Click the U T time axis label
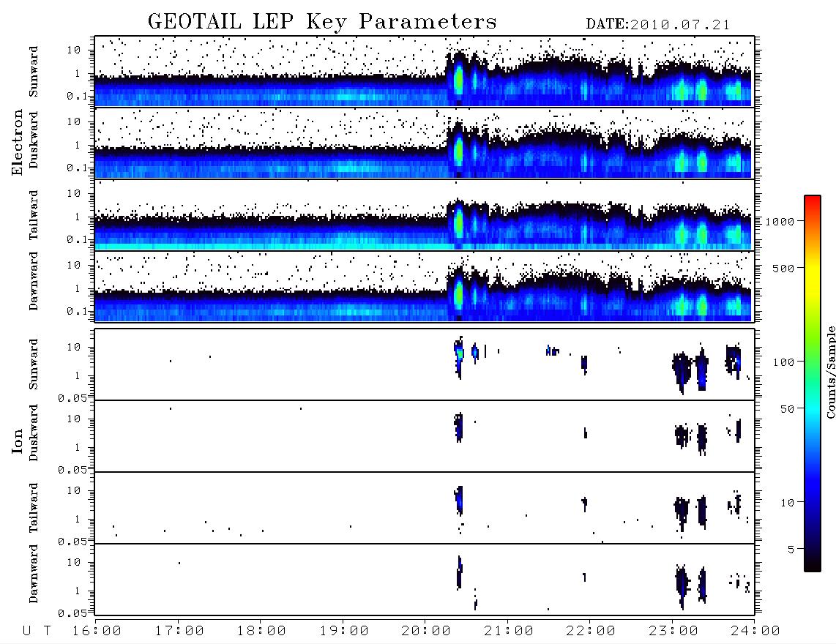Image resolution: width=836 pixels, height=644 pixels. pos(37,631)
